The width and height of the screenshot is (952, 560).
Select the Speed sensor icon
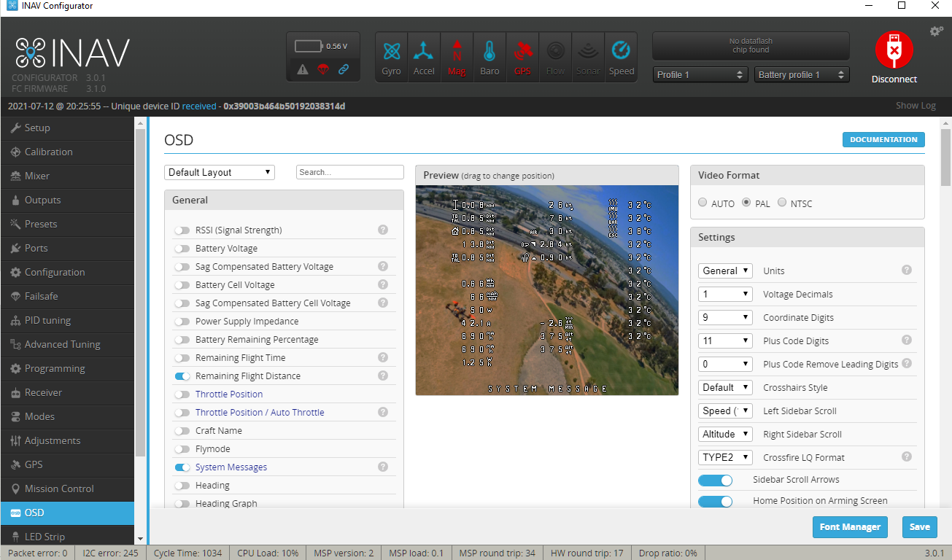621,56
